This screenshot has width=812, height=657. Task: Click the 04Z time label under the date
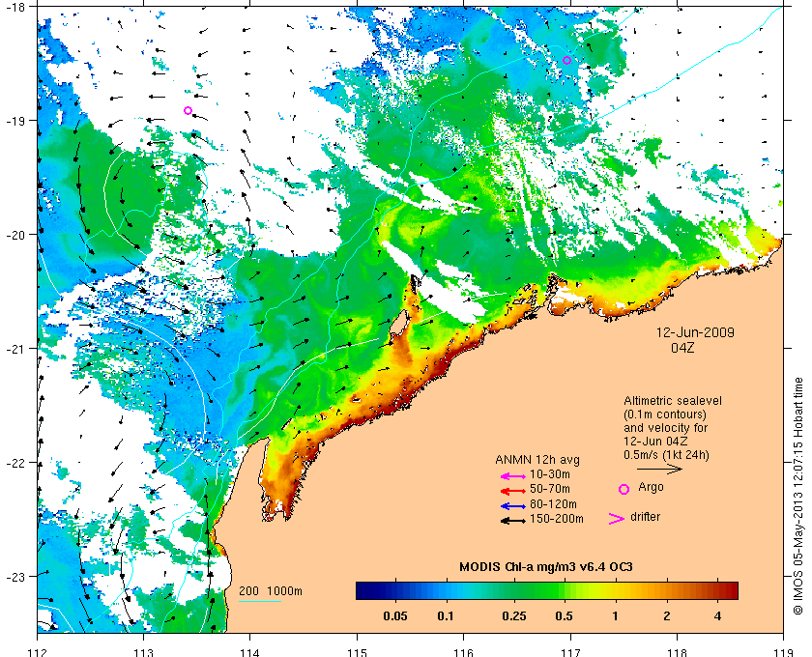click(x=682, y=348)
